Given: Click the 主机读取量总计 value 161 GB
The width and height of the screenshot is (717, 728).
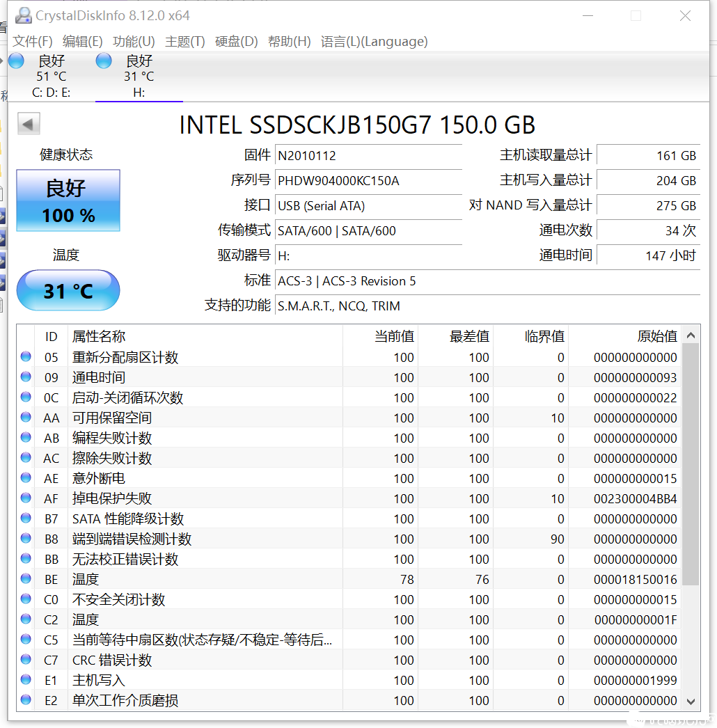Looking at the screenshot, I should [x=649, y=155].
